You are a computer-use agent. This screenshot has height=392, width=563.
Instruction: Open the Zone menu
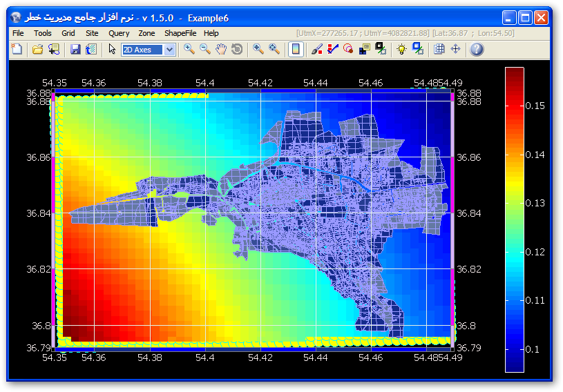(x=146, y=33)
